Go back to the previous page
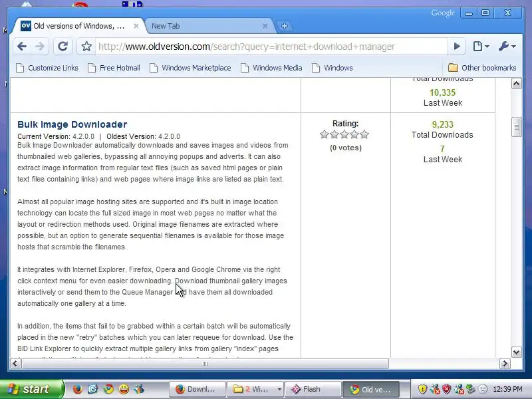532x399 pixels. click(22, 46)
